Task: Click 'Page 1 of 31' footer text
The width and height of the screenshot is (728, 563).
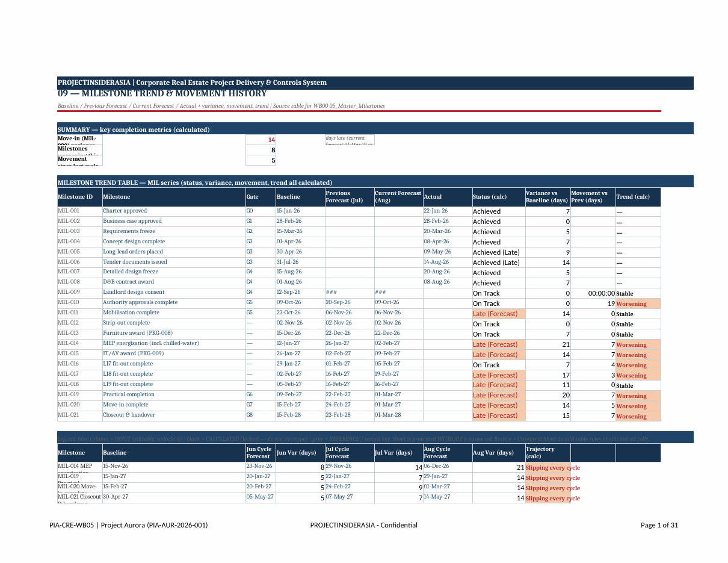Action: [659, 525]
